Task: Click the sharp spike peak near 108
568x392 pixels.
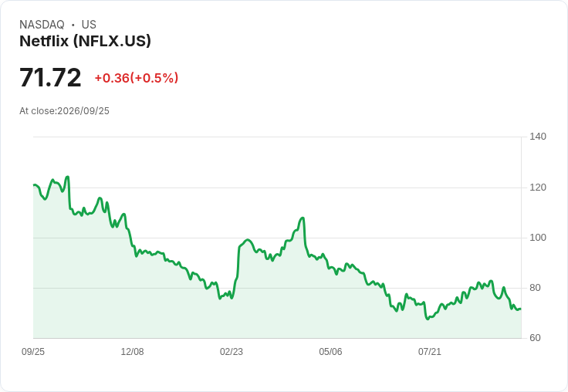Action: tap(303, 218)
